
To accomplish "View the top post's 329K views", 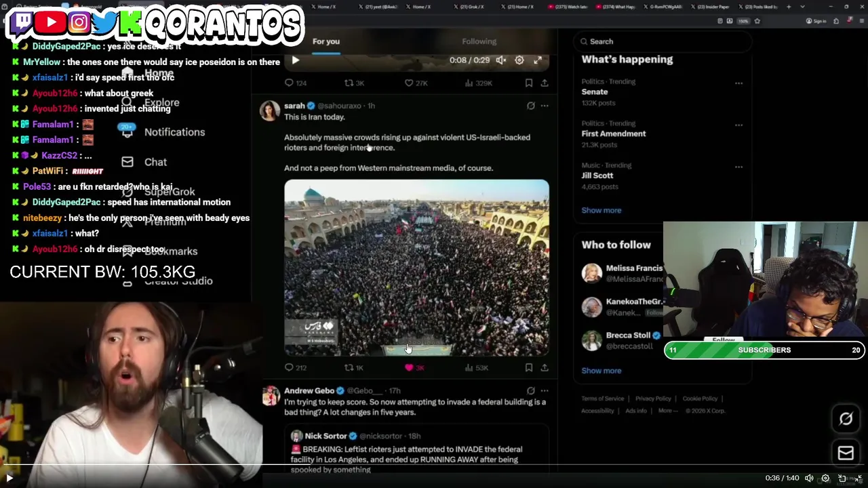I will [478, 83].
